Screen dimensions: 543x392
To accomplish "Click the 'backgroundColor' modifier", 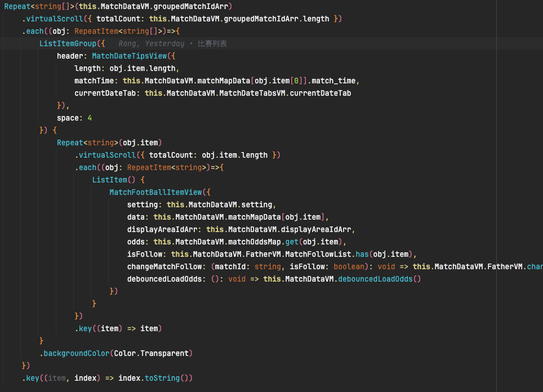I will pyautogui.click(x=77, y=353).
